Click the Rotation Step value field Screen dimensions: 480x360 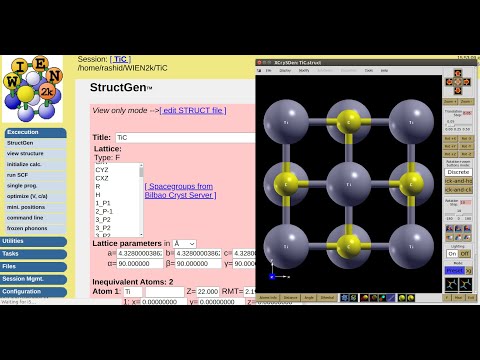(x=465, y=203)
